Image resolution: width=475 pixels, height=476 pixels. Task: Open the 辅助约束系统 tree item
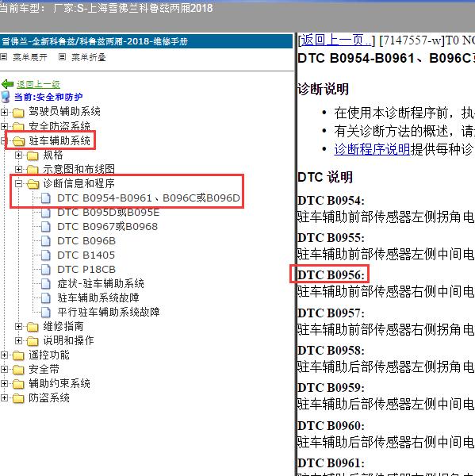point(59,383)
